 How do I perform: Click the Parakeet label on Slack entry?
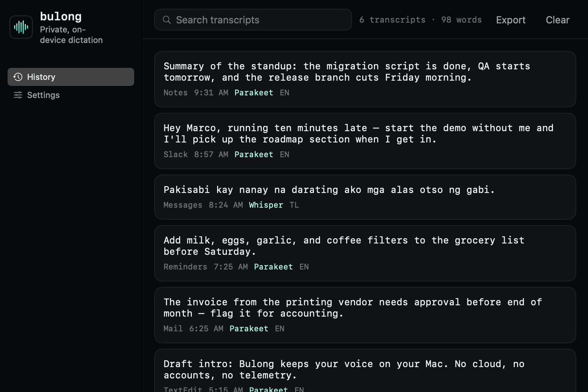[x=254, y=155]
